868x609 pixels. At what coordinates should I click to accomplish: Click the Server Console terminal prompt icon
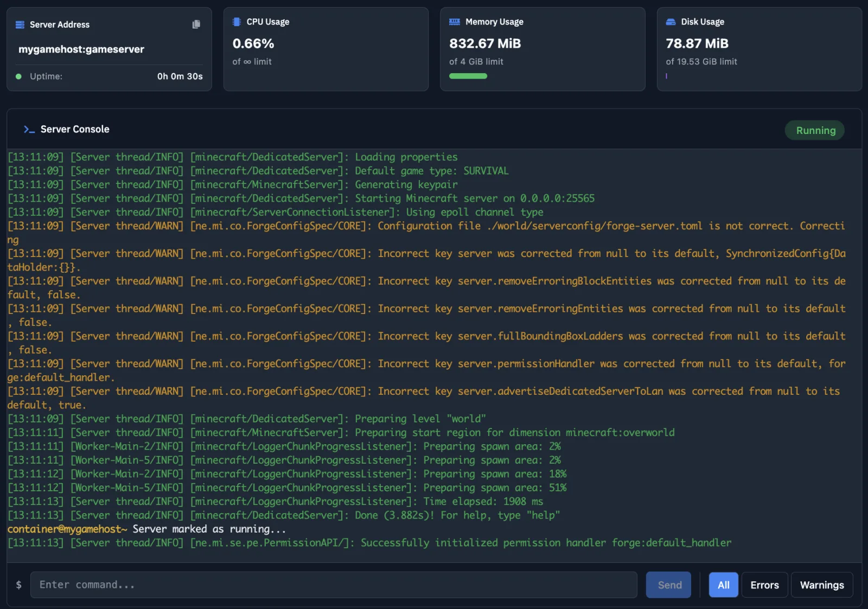(x=29, y=129)
